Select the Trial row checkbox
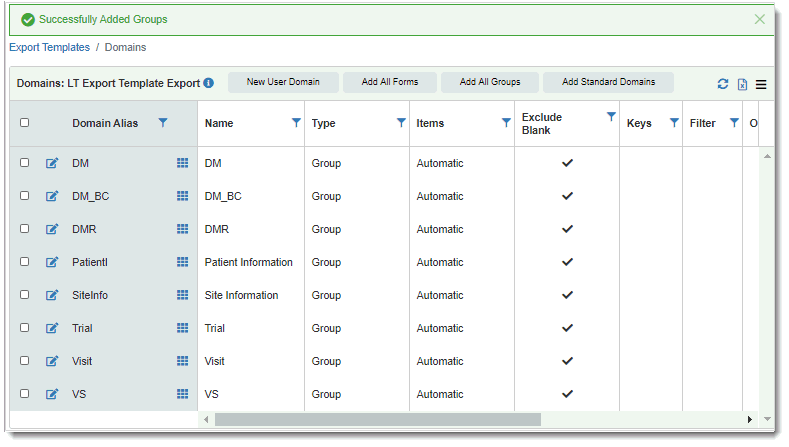Screen dimensions: 789x447 [x=25, y=328]
